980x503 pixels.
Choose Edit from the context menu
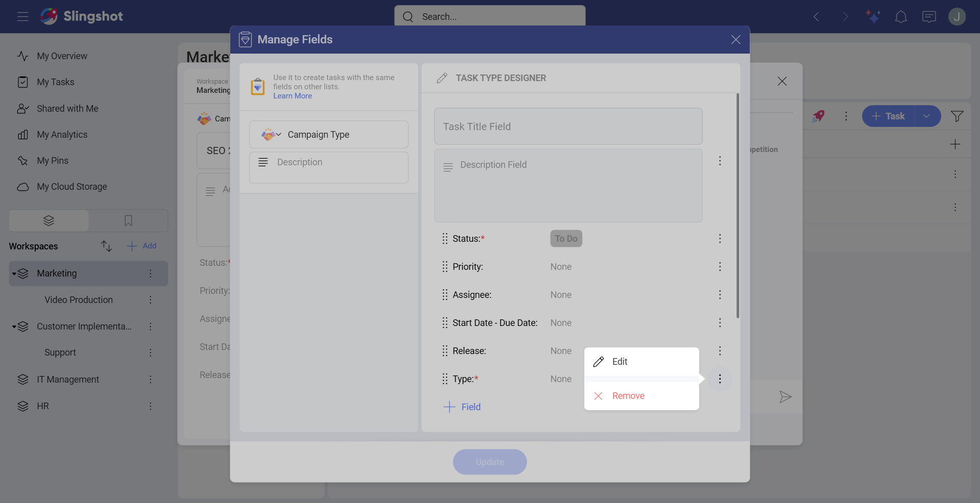coord(642,362)
